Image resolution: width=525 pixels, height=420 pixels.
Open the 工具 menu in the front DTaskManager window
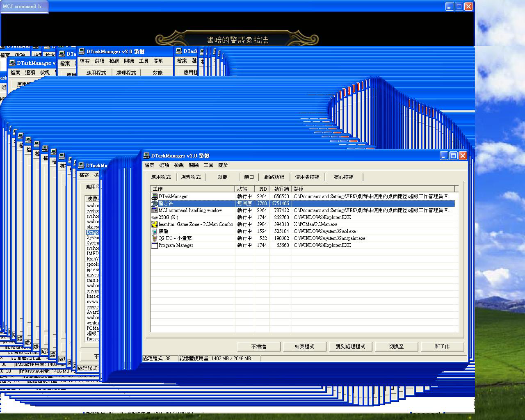tap(208, 165)
